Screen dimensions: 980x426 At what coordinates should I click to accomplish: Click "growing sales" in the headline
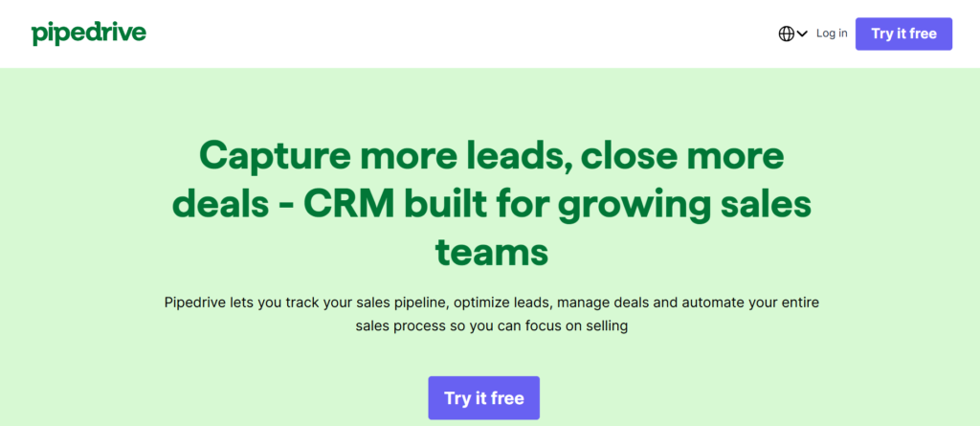[710, 204]
